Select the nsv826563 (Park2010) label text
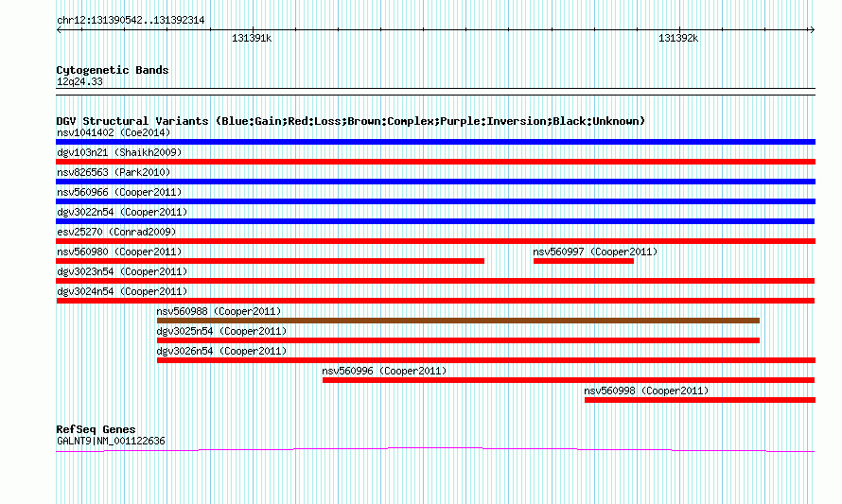842x504 pixels. (114, 172)
